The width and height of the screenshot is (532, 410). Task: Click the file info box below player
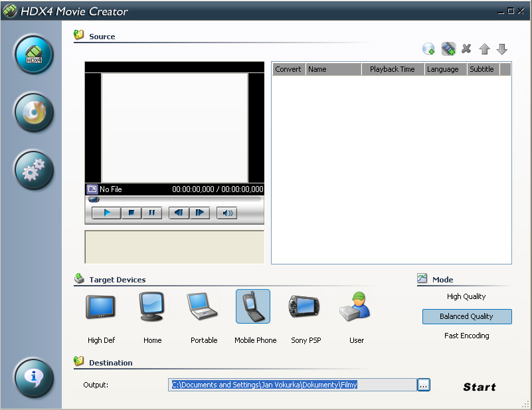175,247
